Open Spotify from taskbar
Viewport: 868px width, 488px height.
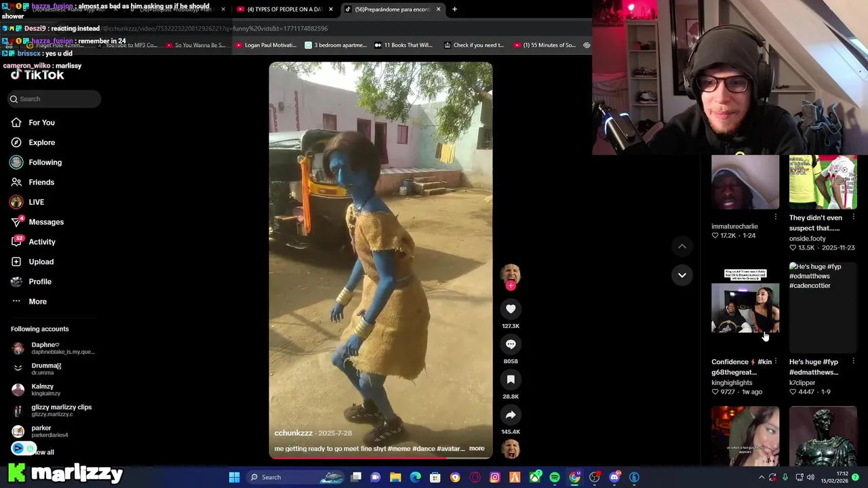click(555, 477)
